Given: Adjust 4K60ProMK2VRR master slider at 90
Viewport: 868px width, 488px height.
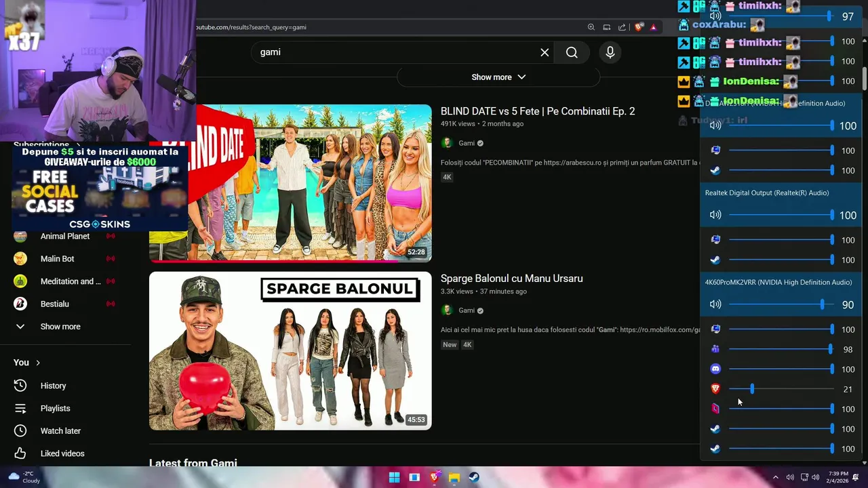Looking at the screenshot, I should pyautogui.click(x=822, y=304).
